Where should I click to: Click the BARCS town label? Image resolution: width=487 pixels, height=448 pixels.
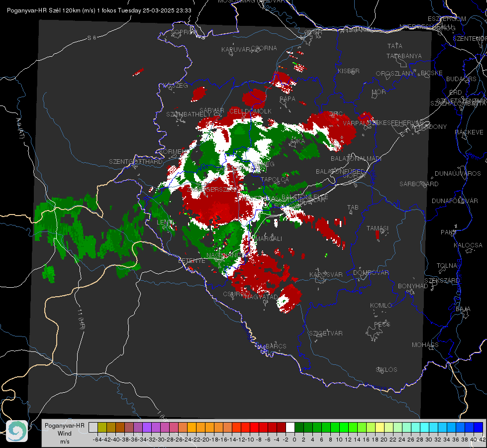[x=276, y=346]
